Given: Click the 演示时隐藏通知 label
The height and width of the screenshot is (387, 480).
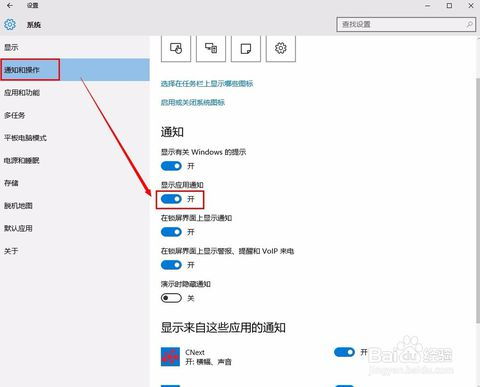Looking at the screenshot, I should tap(186, 284).
